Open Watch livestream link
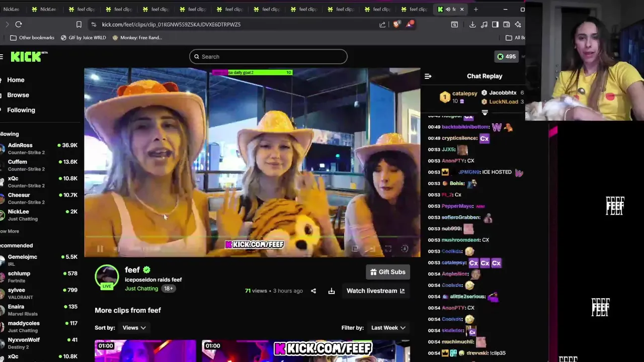 (x=375, y=291)
